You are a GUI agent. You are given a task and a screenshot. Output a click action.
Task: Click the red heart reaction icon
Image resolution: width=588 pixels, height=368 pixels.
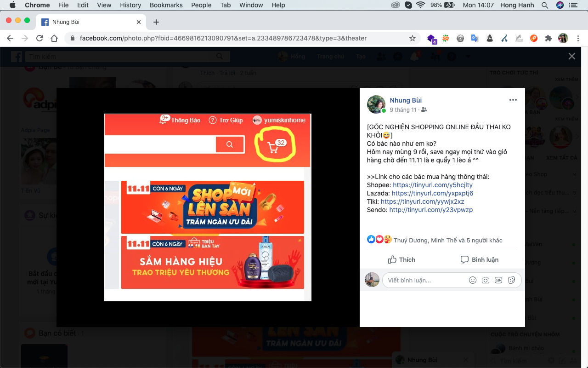(379, 239)
